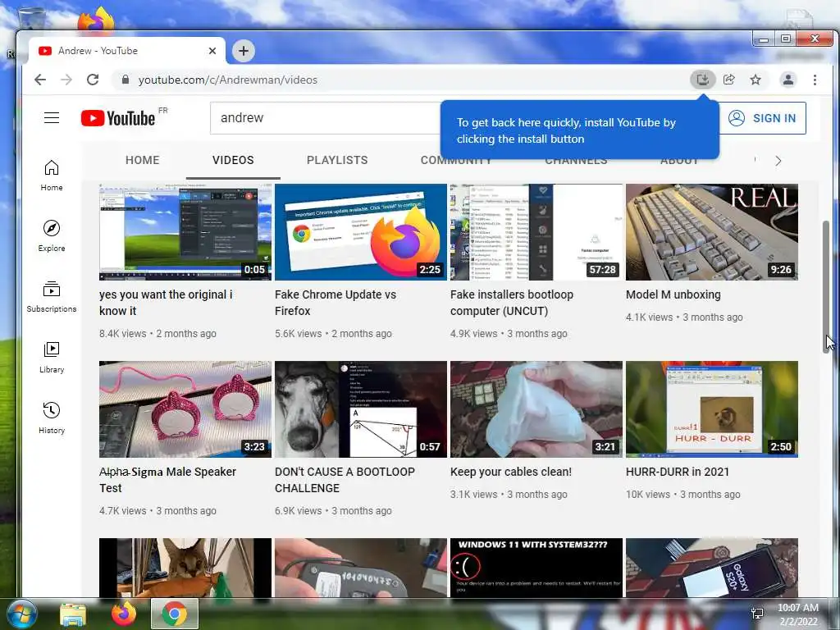
Task: Click the page vertical scrollbar thumb
Action: point(825,286)
